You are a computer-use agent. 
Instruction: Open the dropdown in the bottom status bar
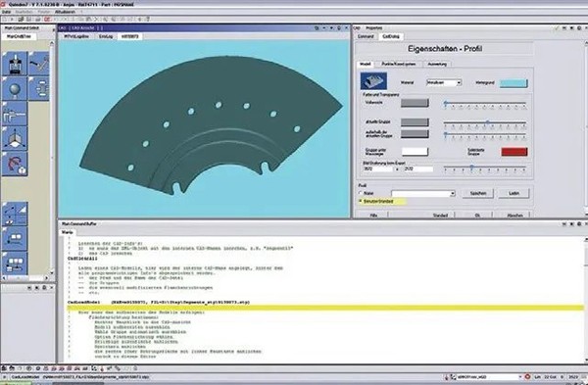489,377
